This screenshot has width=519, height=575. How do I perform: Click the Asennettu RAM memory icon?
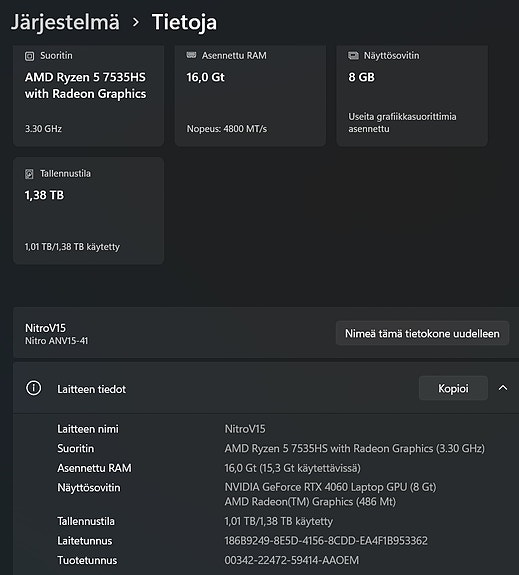(191, 55)
